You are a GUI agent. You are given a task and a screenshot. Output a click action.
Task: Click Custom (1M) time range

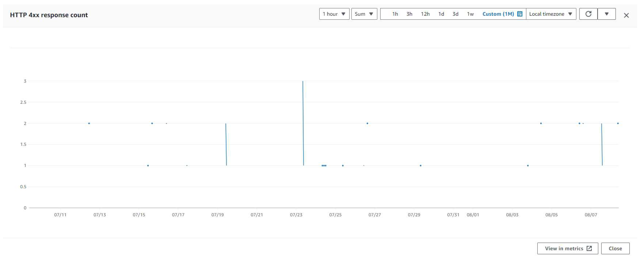(x=498, y=14)
